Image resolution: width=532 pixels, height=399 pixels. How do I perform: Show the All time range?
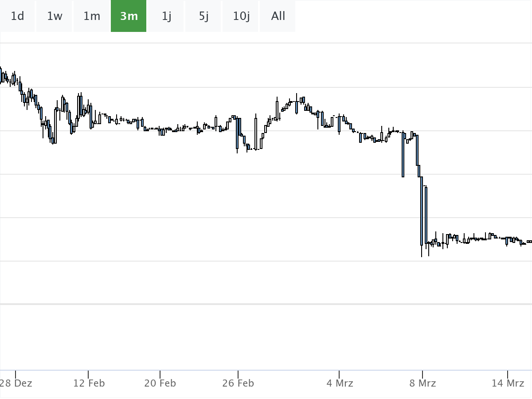coord(278,16)
